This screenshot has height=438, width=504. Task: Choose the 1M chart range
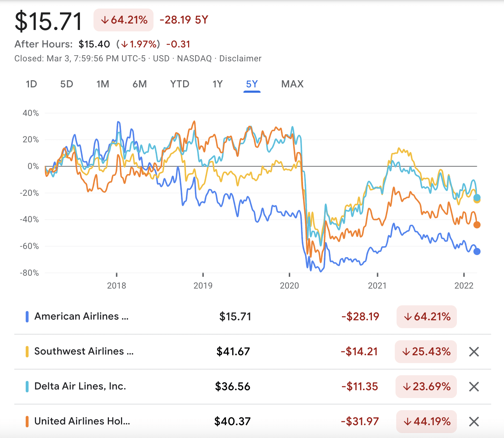[x=103, y=84]
